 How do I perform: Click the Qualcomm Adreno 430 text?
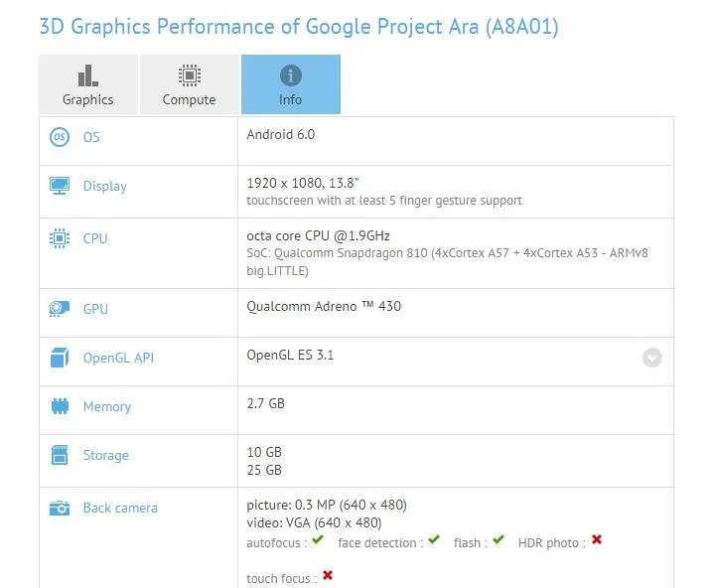[x=324, y=306]
